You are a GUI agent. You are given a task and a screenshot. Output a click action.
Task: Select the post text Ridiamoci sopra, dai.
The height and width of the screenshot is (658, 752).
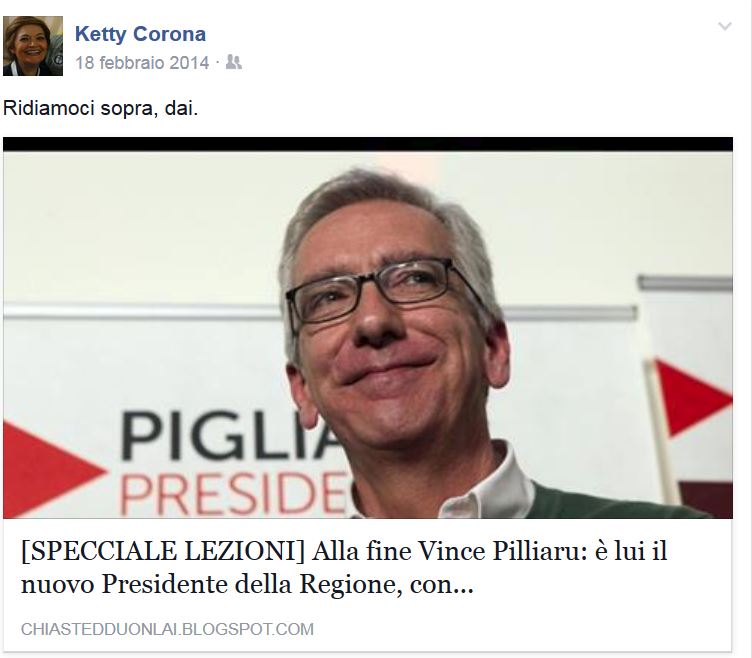[100, 108]
